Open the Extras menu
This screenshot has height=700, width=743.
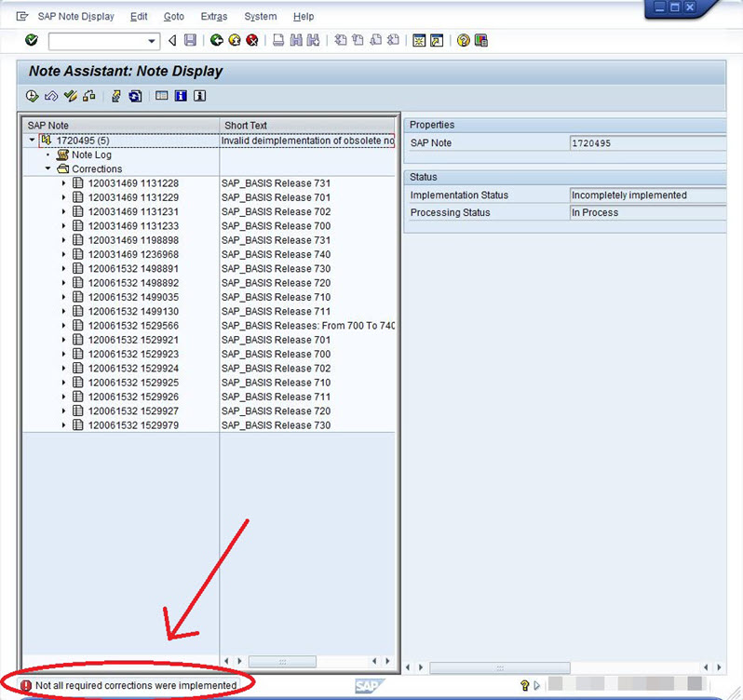pos(214,17)
